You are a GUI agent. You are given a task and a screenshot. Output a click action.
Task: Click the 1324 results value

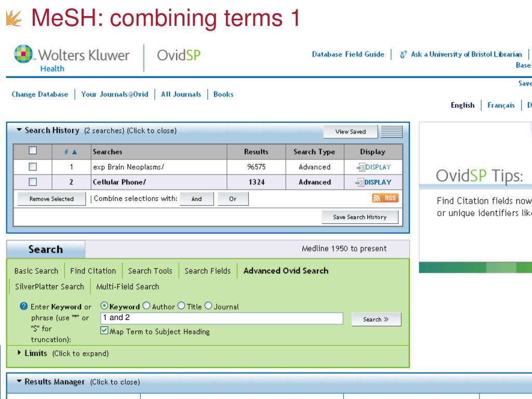[x=256, y=182]
